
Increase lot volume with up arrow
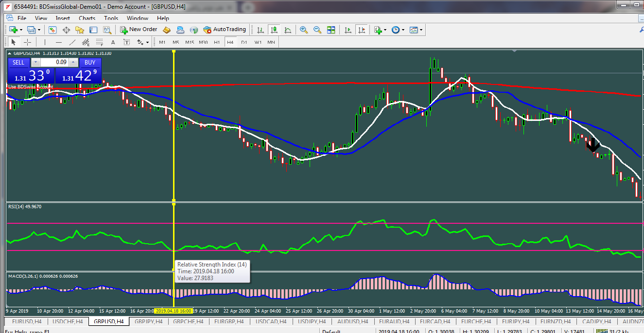tap(73, 62)
